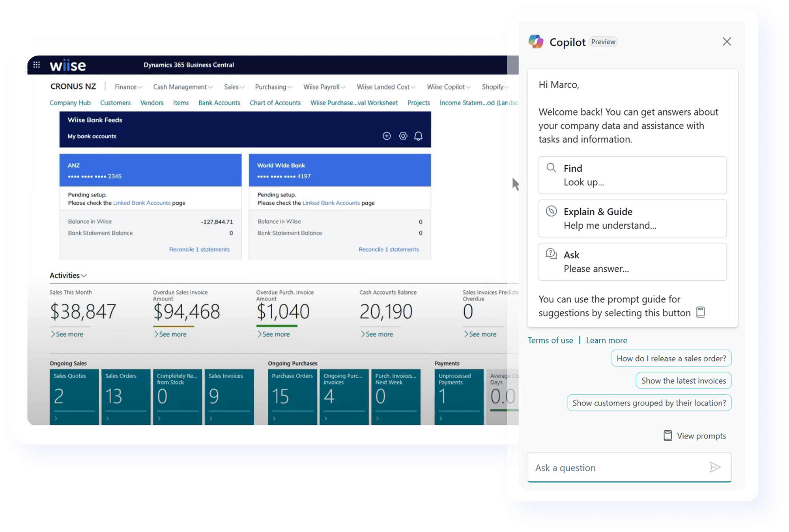Screen dimensions: 789x532
Task: Click the $94,468 overdue sales amount
Action: click(x=186, y=312)
